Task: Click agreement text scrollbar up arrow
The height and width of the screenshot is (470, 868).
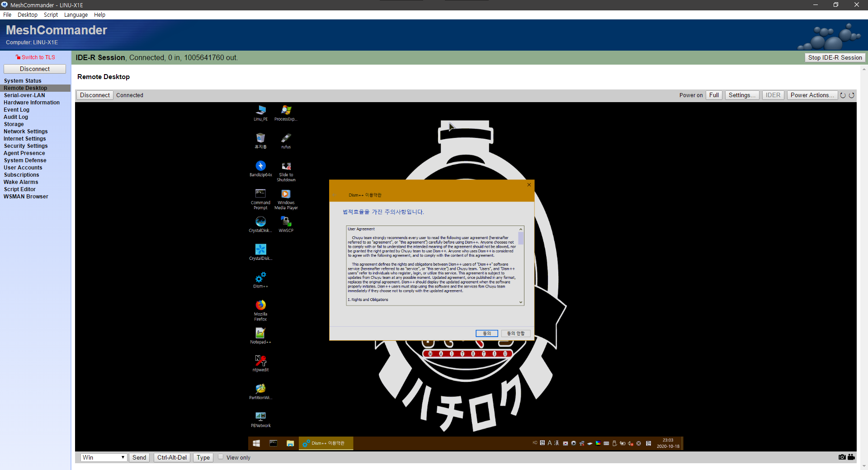Action: coord(521,229)
